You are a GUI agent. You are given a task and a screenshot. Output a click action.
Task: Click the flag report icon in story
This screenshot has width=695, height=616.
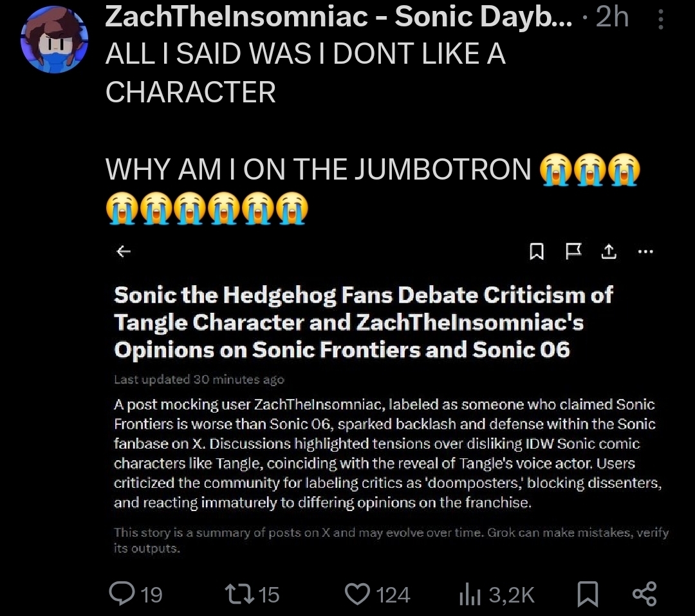572,253
